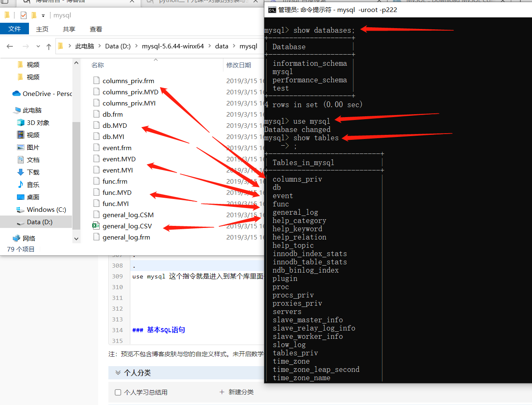The width and height of the screenshot is (532, 405).
Task: Expand the chevron before mysql-5.6.44-winx64 in address bar
Action: [136, 46]
